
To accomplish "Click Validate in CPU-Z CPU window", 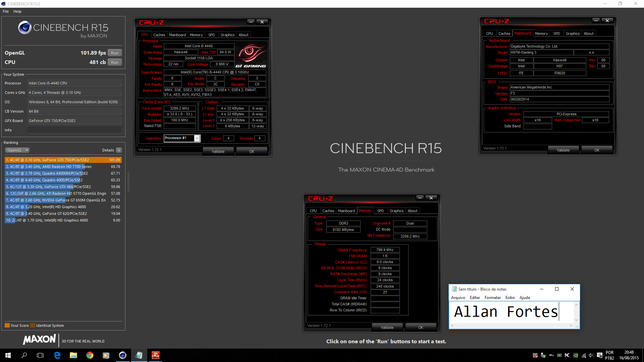I will pos(218,152).
